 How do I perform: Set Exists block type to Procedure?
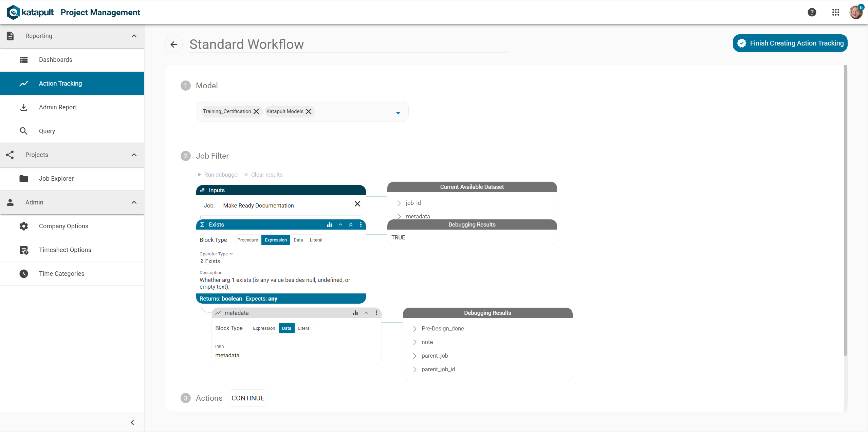click(x=247, y=240)
